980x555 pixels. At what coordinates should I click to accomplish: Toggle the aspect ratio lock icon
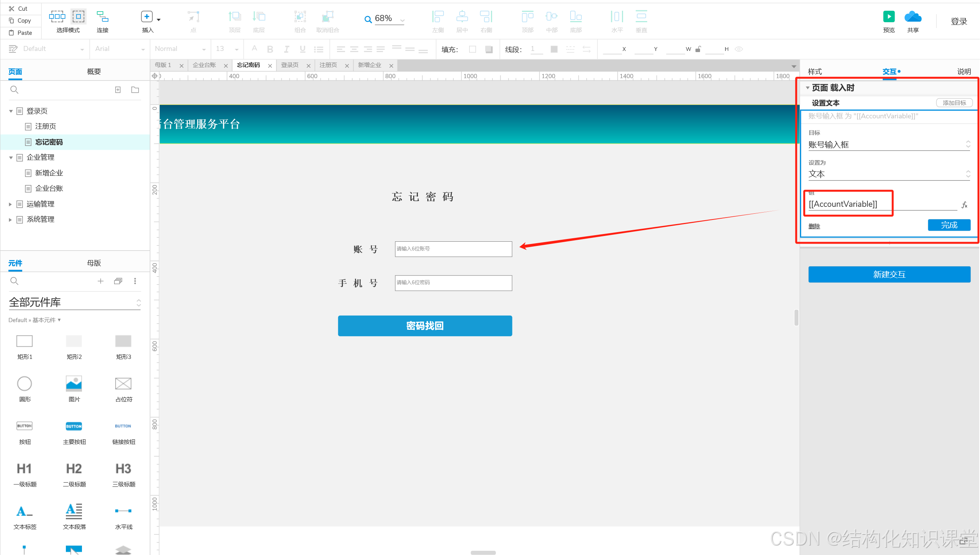[698, 49]
